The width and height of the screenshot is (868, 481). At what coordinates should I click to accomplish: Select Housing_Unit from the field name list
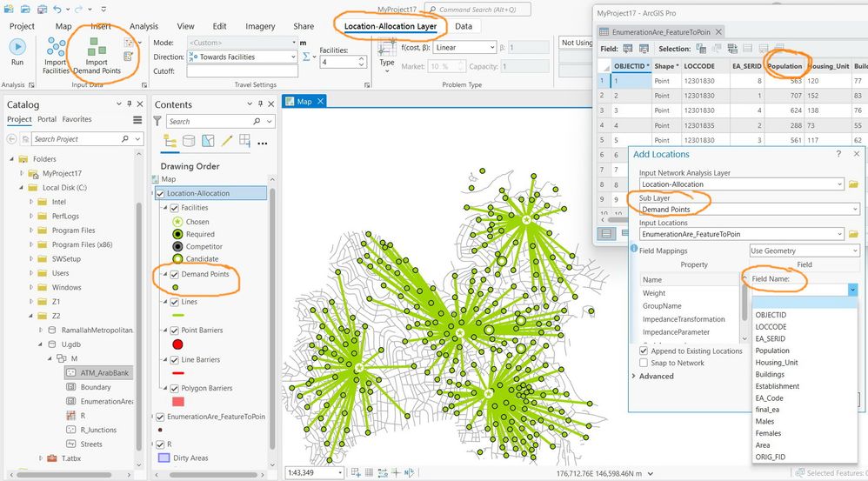point(777,363)
